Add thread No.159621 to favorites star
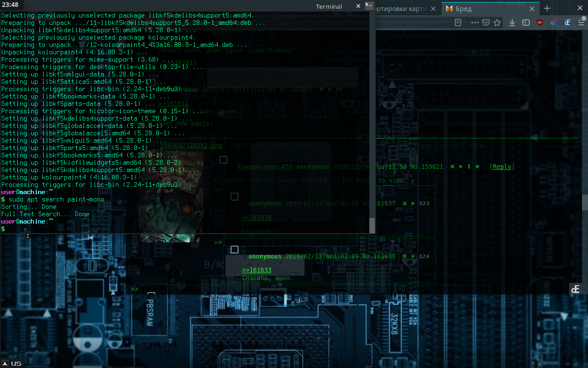This screenshot has height=368, width=588. pyautogui.click(x=477, y=167)
